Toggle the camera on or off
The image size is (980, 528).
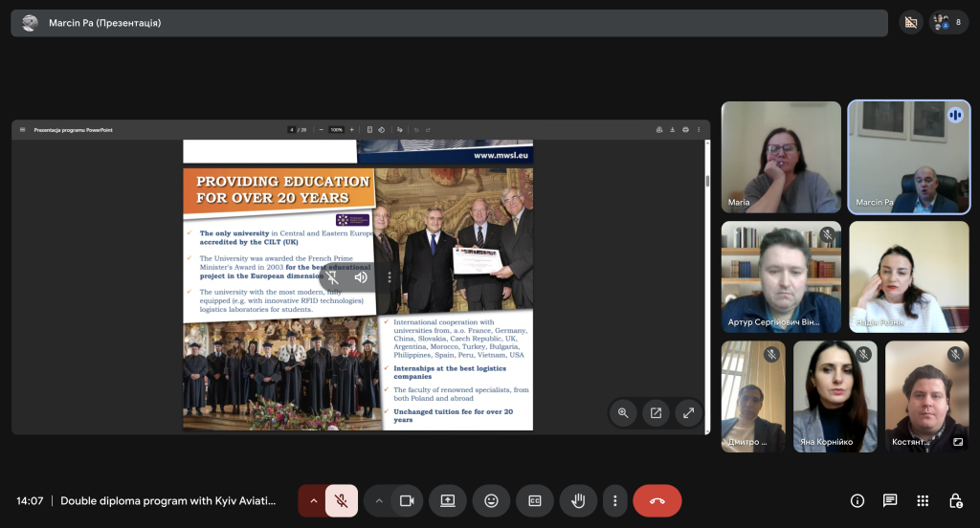(x=406, y=500)
